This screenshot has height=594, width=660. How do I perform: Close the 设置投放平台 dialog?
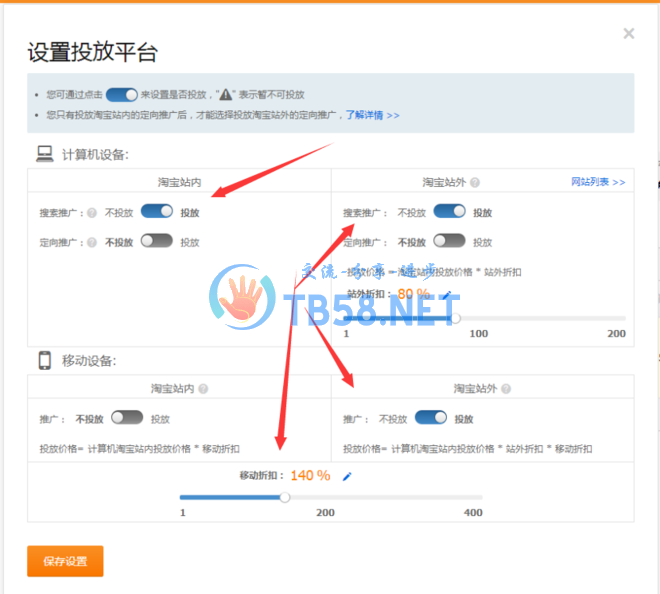click(x=628, y=33)
